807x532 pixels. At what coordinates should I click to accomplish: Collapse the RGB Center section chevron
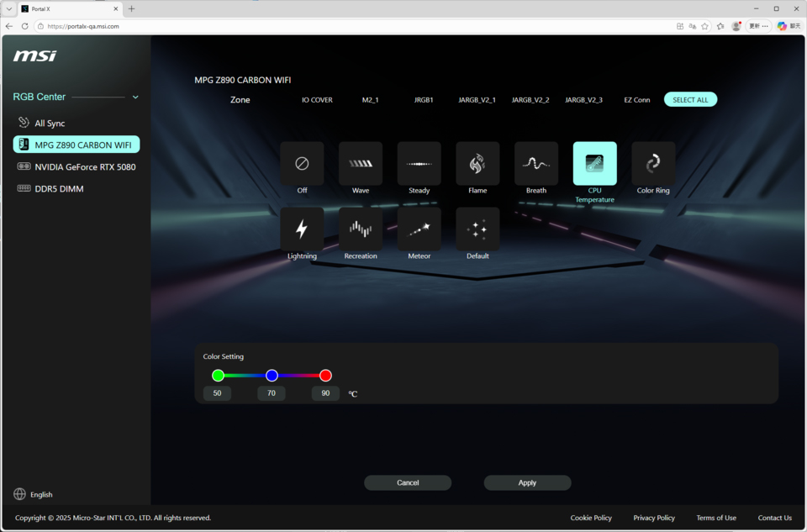pos(135,97)
